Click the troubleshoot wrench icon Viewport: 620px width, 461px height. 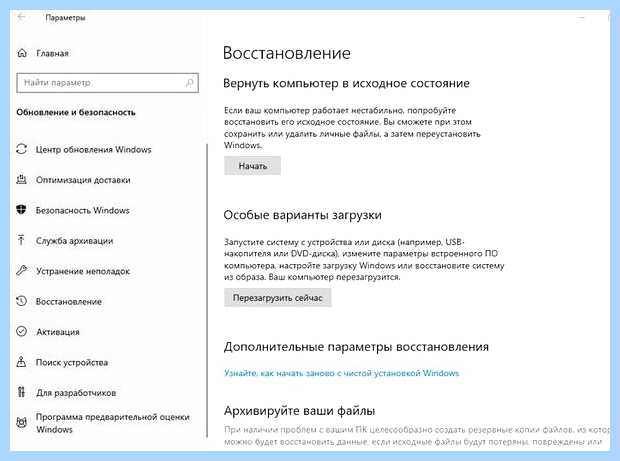pyautogui.click(x=21, y=271)
